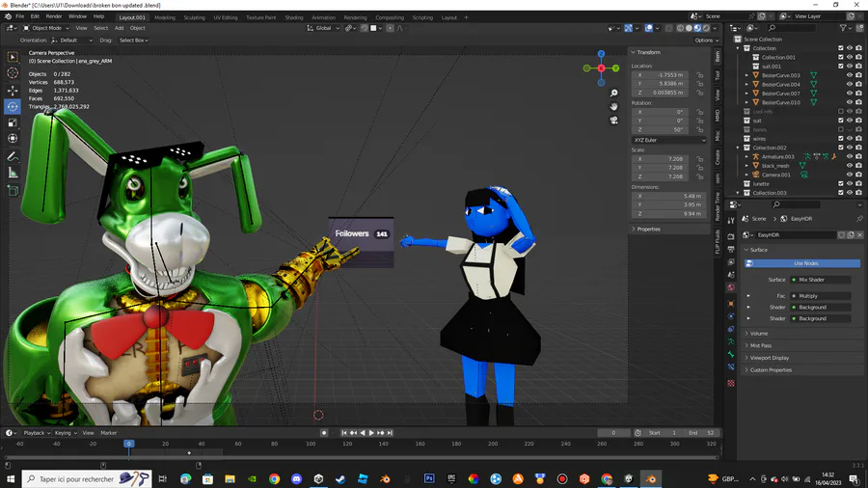
Task: Open the Orientation Default dropdown
Action: (72, 41)
